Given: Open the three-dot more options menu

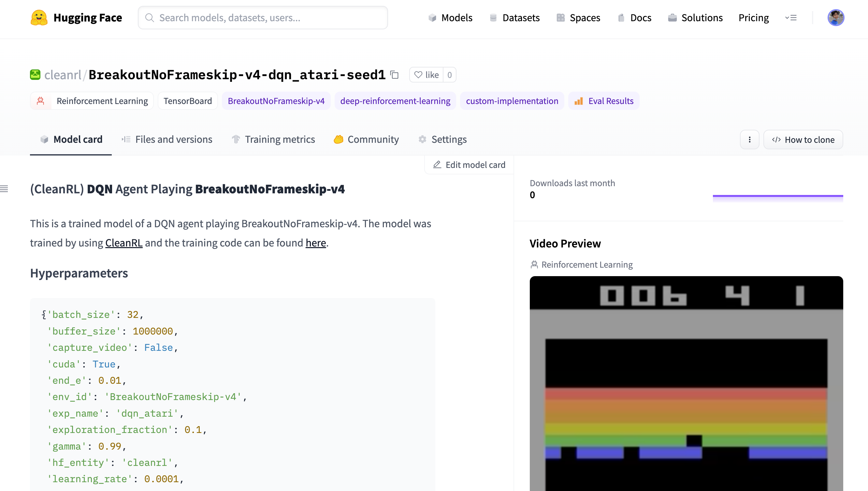Looking at the screenshot, I should (749, 140).
